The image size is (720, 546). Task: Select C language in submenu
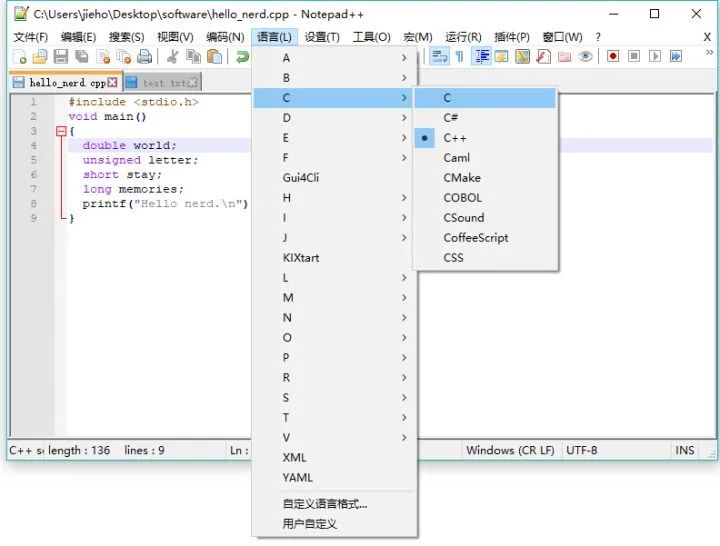[485, 98]
